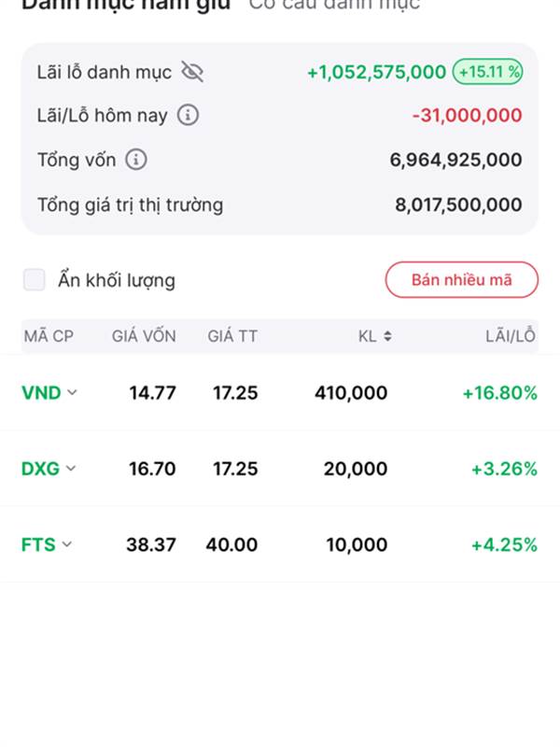Click the LÃI/LỖ column header
The height and width of the screenshot is (747, 560).
[x=511, y=336]
